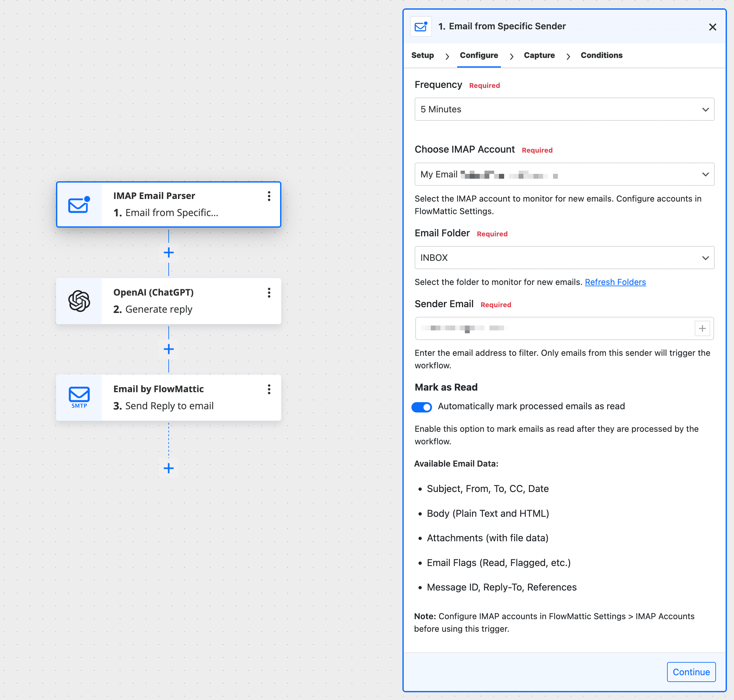Switch to the Conditions tab

coord(601,55)
